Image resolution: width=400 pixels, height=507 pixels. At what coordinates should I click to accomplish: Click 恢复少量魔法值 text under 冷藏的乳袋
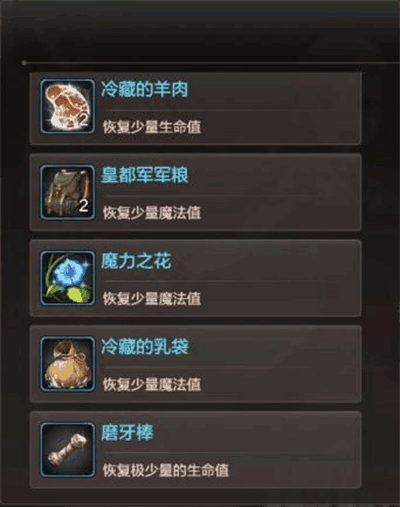pyautogui.click(x=152, y=385)
